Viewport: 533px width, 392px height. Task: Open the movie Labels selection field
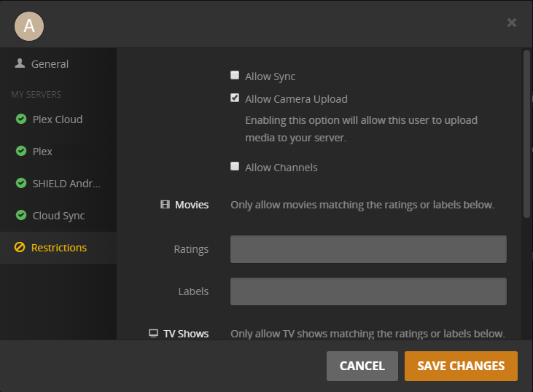(368, 291)
